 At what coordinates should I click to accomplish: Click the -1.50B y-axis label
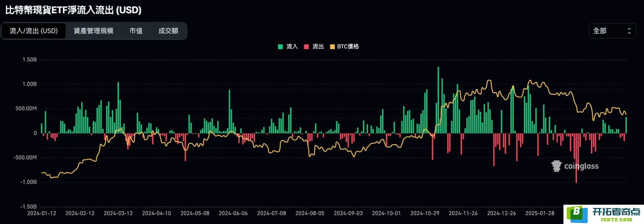(28, 206)
